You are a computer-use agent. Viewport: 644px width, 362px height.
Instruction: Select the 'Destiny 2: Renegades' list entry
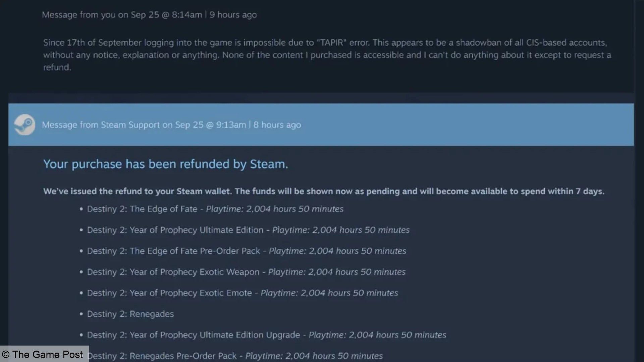[130, 314]
